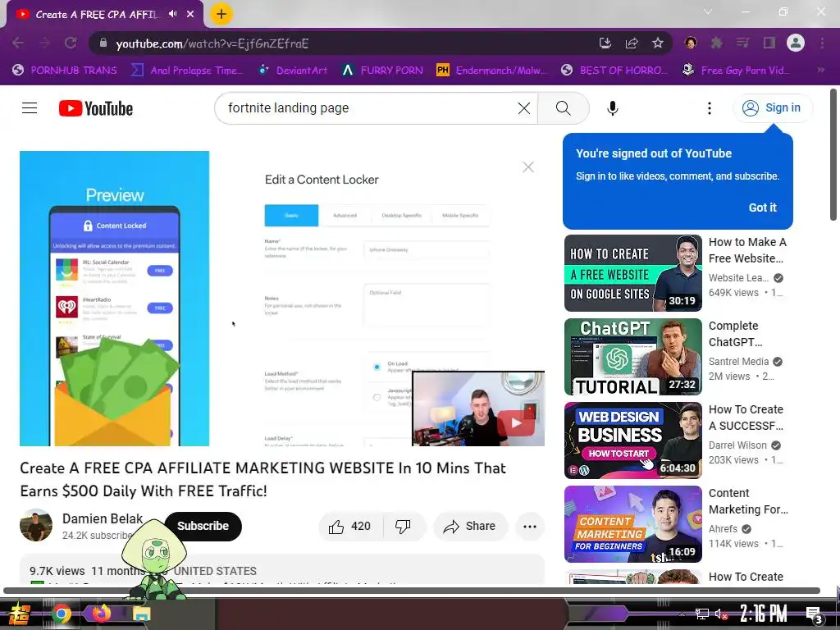840x630 pixels.
Task: Play the video via the red play overlay
Action: [x=516, y=422]
